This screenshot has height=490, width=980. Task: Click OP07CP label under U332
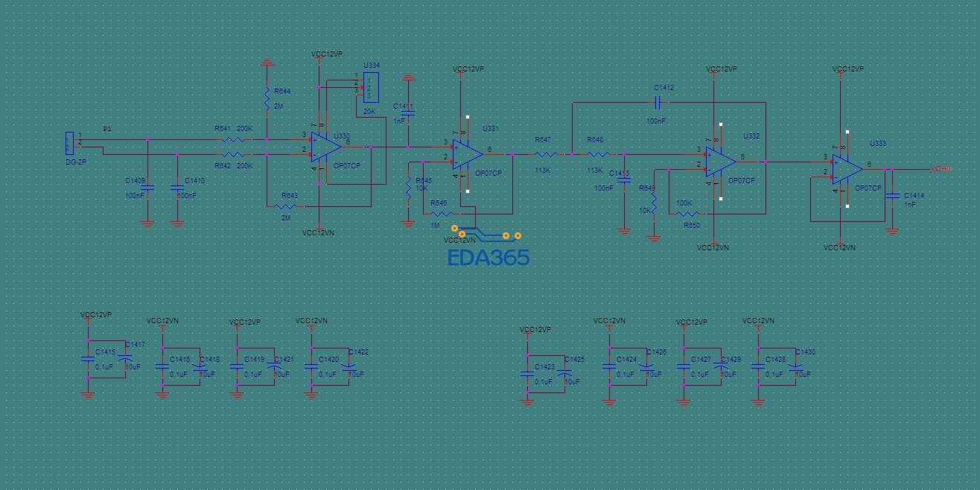click(x=742, y=181)
